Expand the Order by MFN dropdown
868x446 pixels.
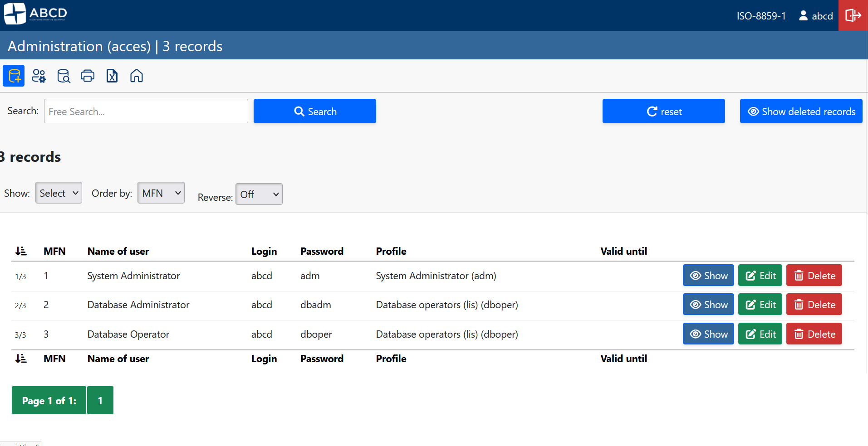point(161,193)
